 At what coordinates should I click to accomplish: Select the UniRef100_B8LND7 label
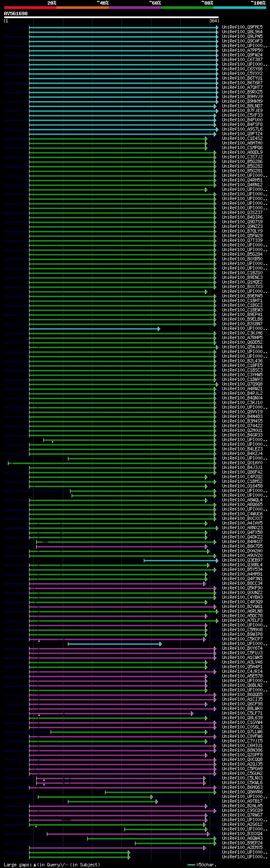pyautogui.click(x=242, y=106)
